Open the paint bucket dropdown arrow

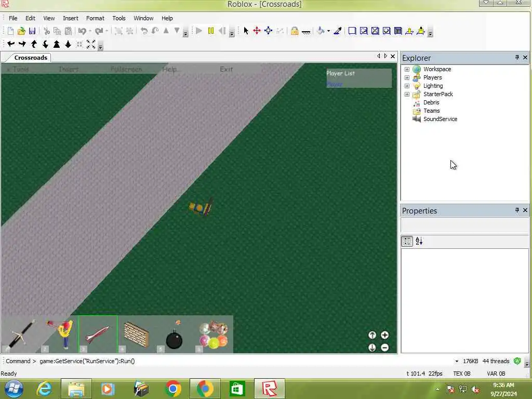tap(328, 31)
